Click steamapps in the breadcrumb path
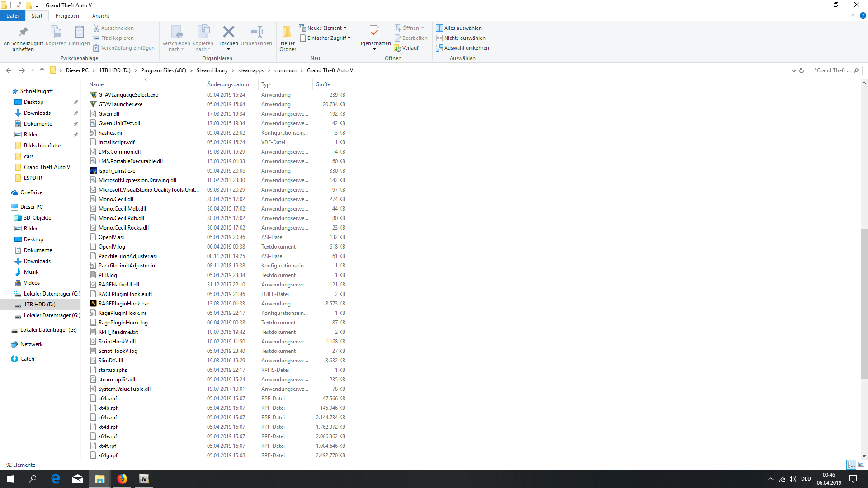This screenshot has height=488, width=868. point(251,70)
